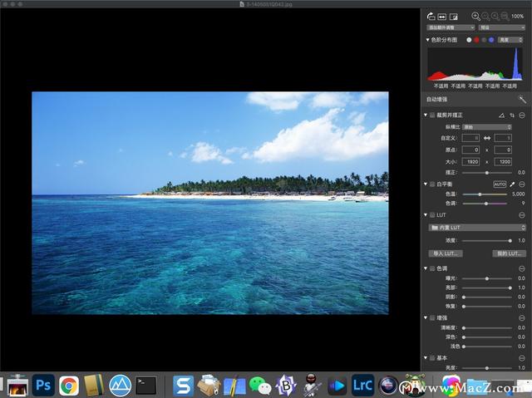The width and height of the screenshot is (532, 398).
Task: Click the auto enhance magic wand icon
Action: click(x=522, y=99)
